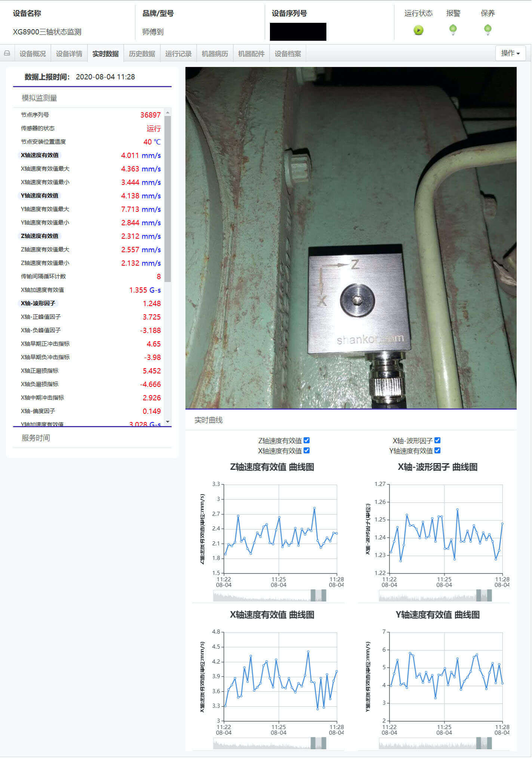This screenshot has width=532, height=759.
Task: Uncheck the Z轴速度有效值 curve checkbox
Action: 307,441
